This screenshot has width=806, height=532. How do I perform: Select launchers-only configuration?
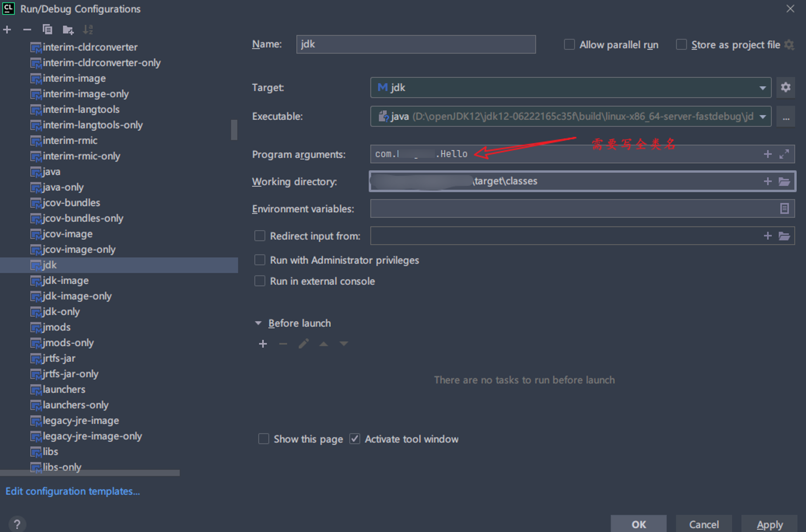[75, 405]
